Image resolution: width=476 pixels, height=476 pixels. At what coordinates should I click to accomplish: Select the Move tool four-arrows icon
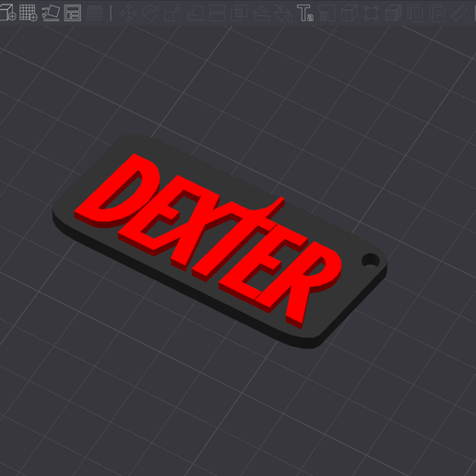coord(128,13)
